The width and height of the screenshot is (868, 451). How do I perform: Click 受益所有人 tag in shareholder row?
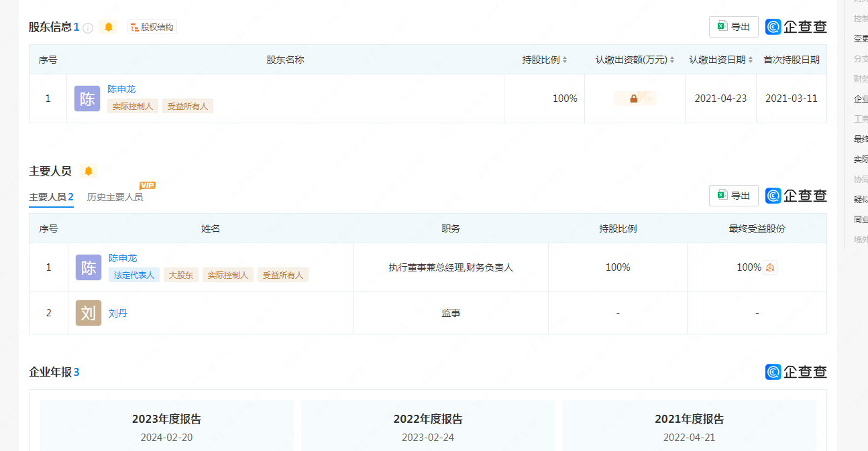pos(188,106)
